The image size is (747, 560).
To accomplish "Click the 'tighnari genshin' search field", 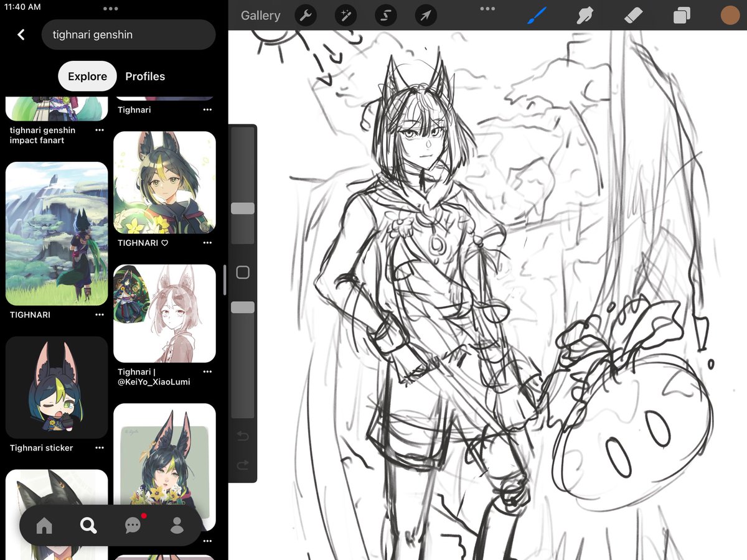I will click(129, 35).
